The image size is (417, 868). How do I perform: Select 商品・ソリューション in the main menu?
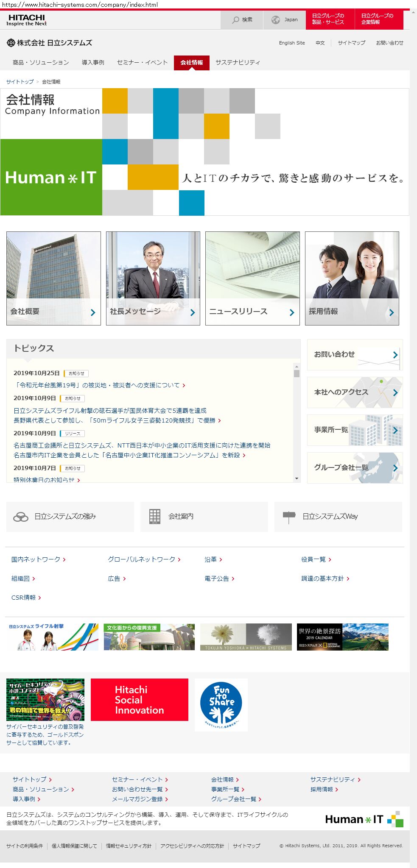coord(41,62)
